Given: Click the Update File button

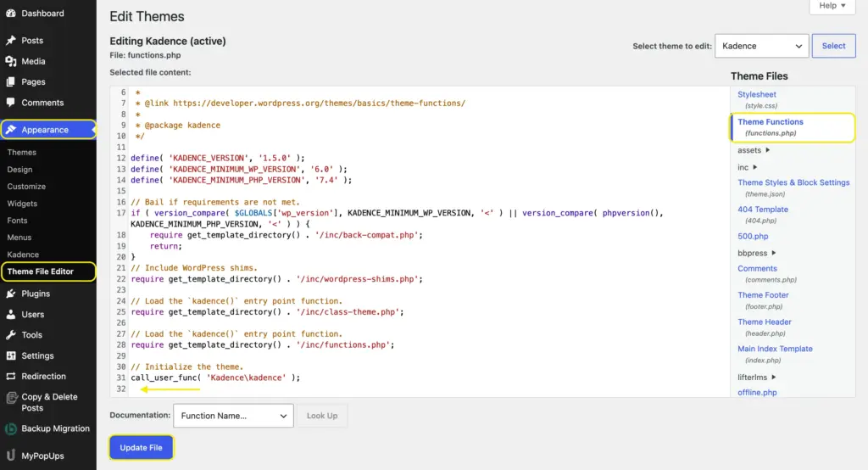Looking at the screenshot, I should coord(142,448).
